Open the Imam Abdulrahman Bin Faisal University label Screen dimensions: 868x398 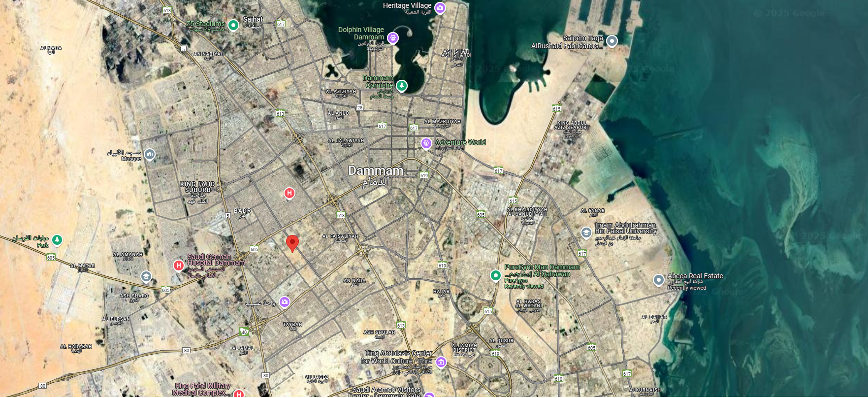(x=626, y=228)
